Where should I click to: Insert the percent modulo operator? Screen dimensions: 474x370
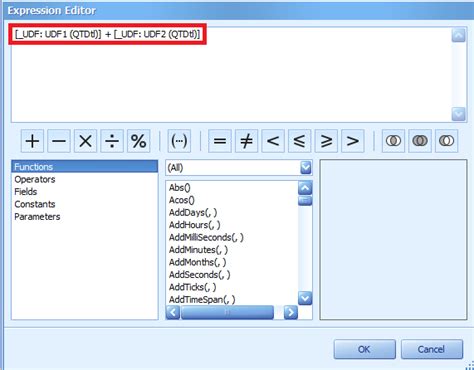139,141
